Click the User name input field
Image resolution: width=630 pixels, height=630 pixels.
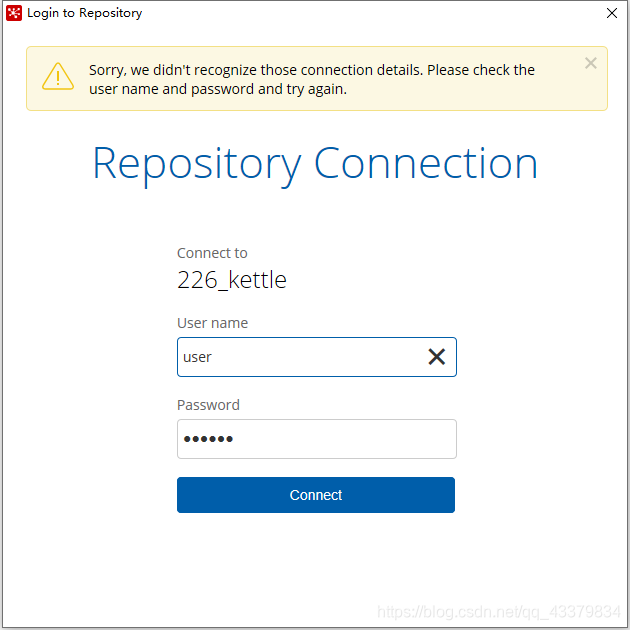click(x=317, y=357)
